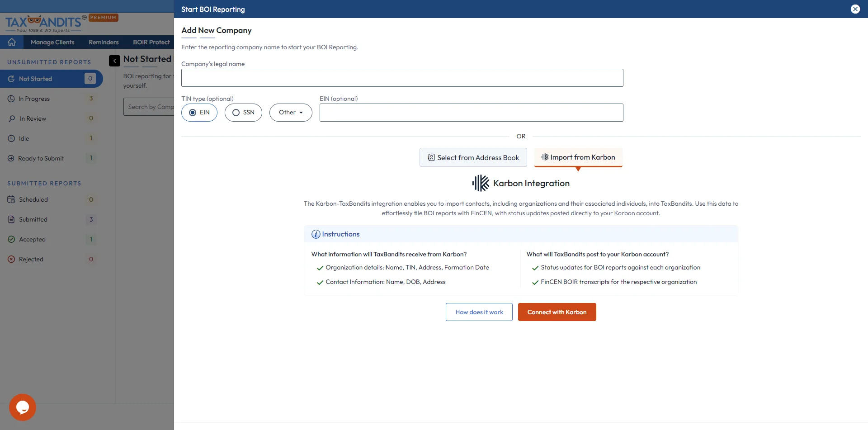The width and height of the screenshot is (868, 430).
Task: Click 'Contact Information: Name, DOB, Address' line
Action: (x=385, y=282)
